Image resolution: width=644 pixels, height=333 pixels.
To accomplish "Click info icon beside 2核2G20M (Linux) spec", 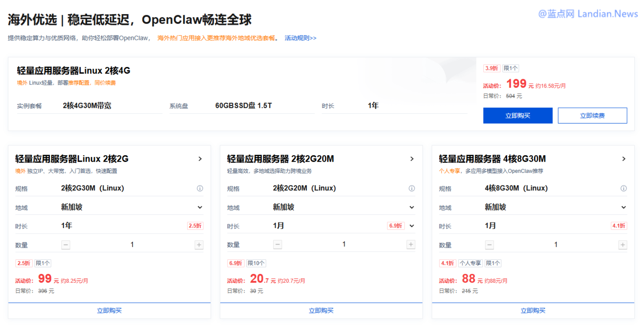I will (411, 188).
